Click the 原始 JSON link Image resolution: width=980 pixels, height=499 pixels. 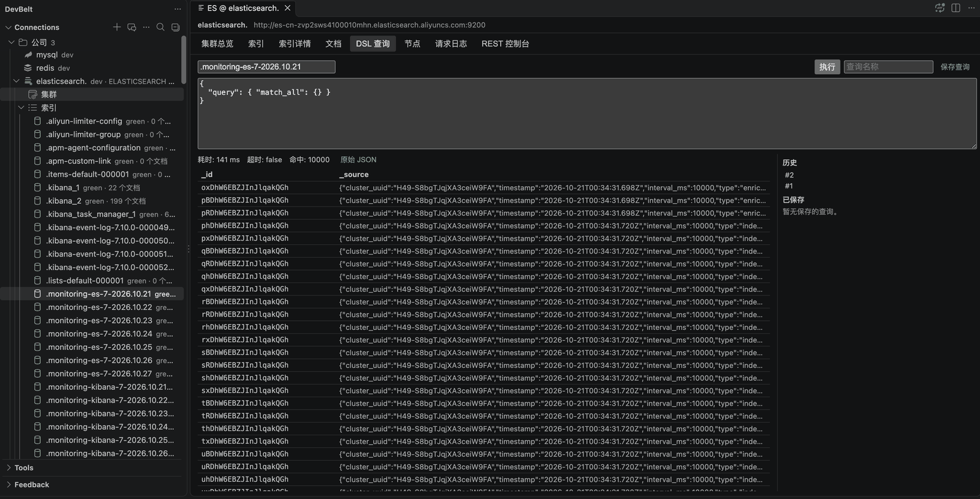pyautogui.click(x=358, y=160)
